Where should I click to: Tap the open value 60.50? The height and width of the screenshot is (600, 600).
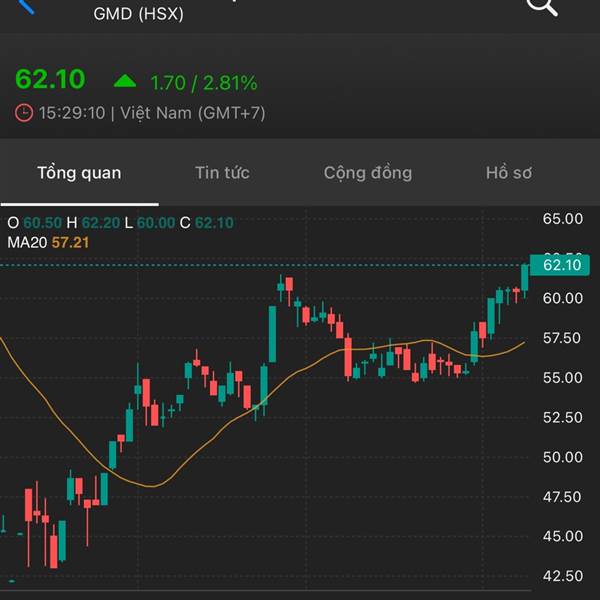[42, 223]
